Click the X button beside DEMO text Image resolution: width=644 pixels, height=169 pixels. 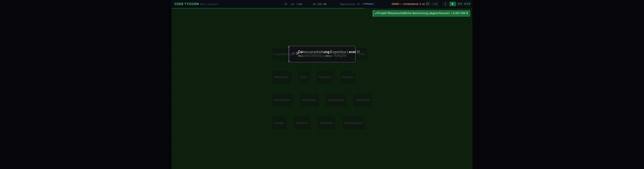click(428, 4)
